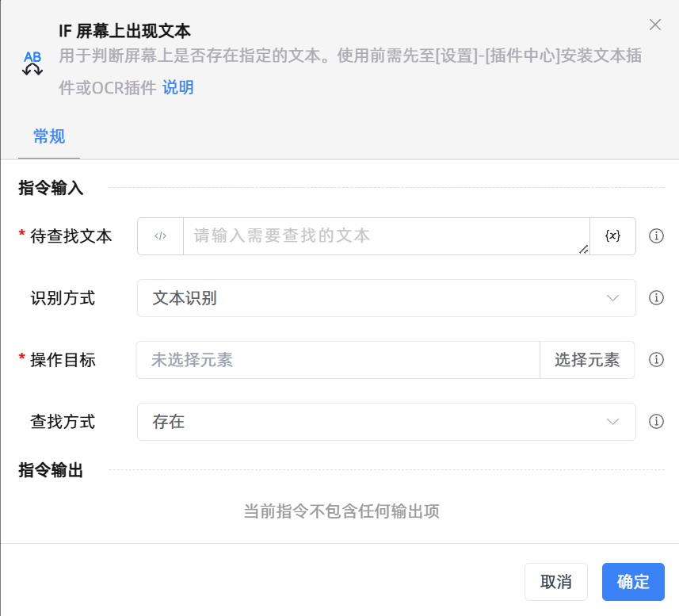Click the textarea resize handle icon
The width and height of the screenshot is (679, 616).
click(582, 249)
